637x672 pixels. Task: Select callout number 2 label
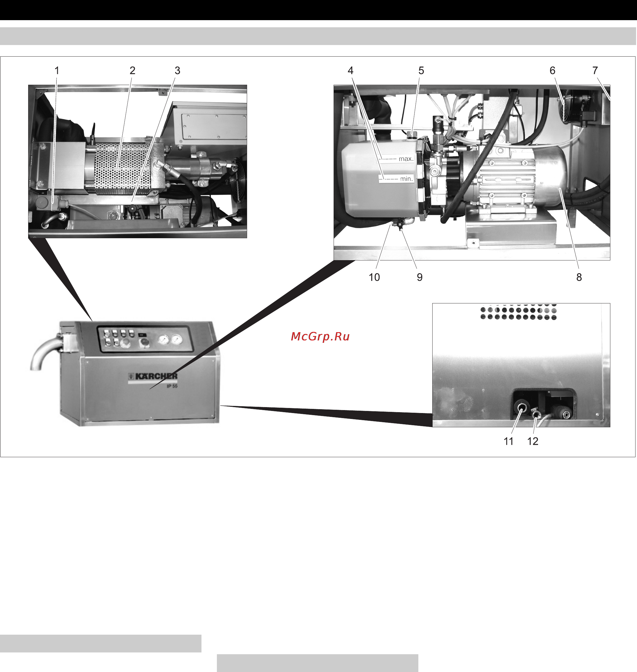click(132, 70)
